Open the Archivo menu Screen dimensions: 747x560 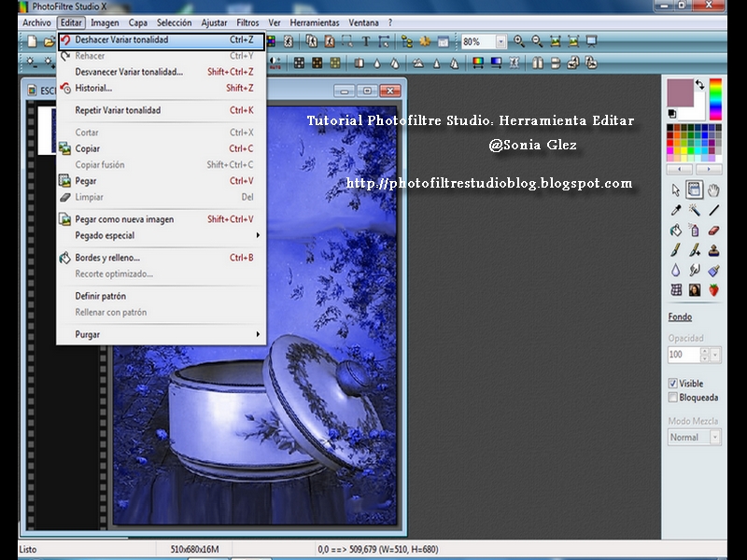tap(36, 22)
